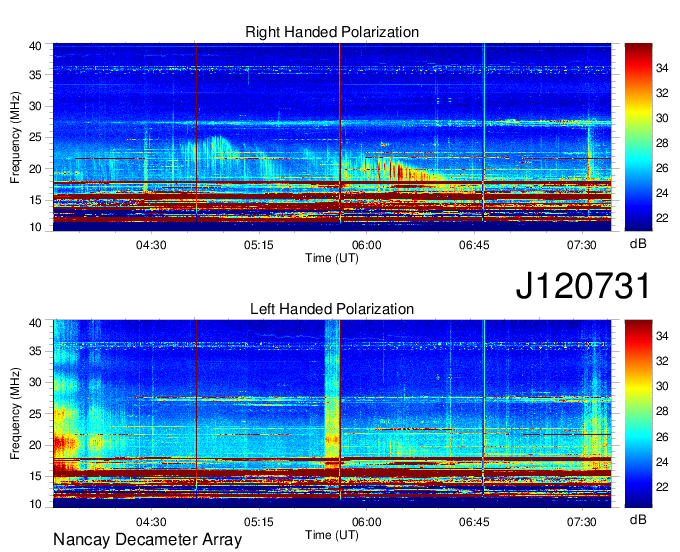Click the "04:30" tick of Right Handed plot

(151, 245)
